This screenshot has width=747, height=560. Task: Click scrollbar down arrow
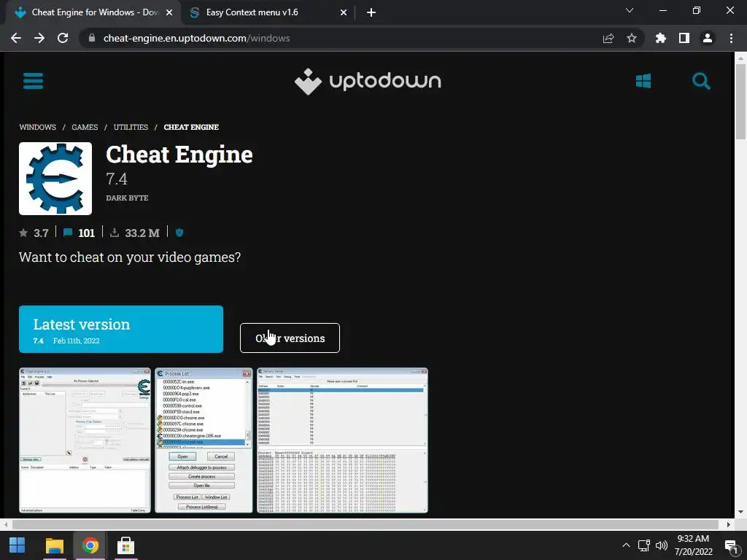pos(740,513)
